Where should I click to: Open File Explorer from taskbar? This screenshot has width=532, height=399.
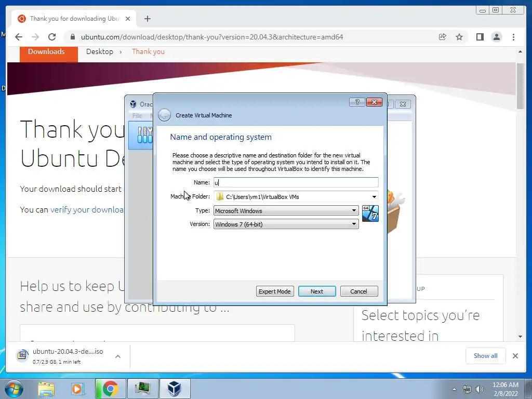click(46, 389)
